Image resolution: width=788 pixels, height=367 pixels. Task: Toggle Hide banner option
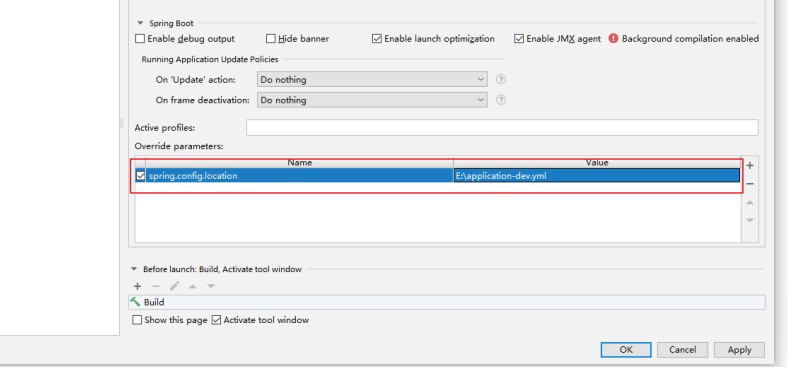(271, 39)
